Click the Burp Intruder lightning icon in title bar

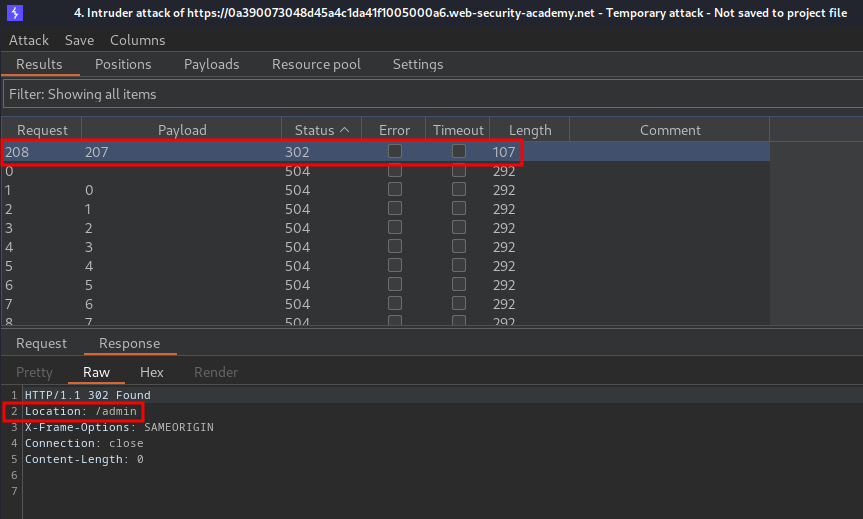pos(15,13)
